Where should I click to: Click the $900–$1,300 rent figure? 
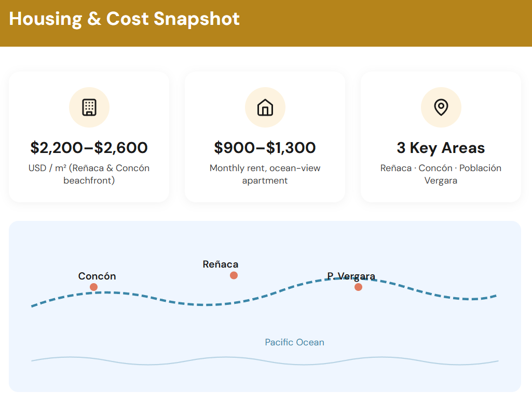tap(265, 148)
